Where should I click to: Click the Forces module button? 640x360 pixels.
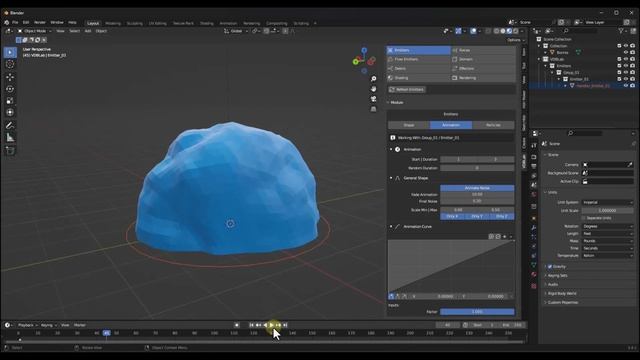483,50
